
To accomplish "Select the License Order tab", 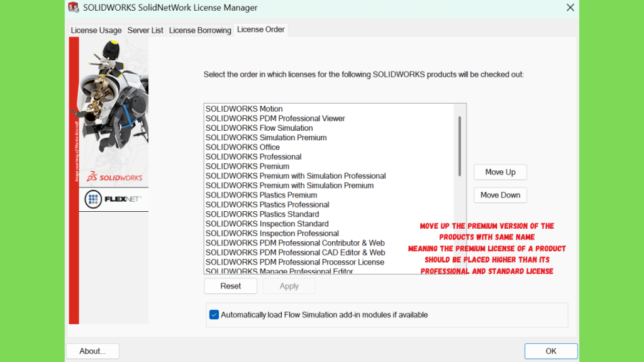I will tap(261, 30).
